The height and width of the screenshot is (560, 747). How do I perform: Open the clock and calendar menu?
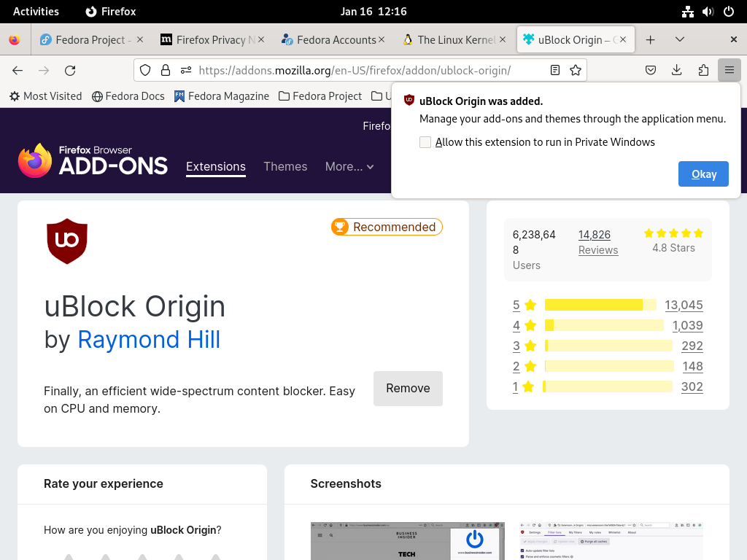pyautogui.click(x=373, y=12)
